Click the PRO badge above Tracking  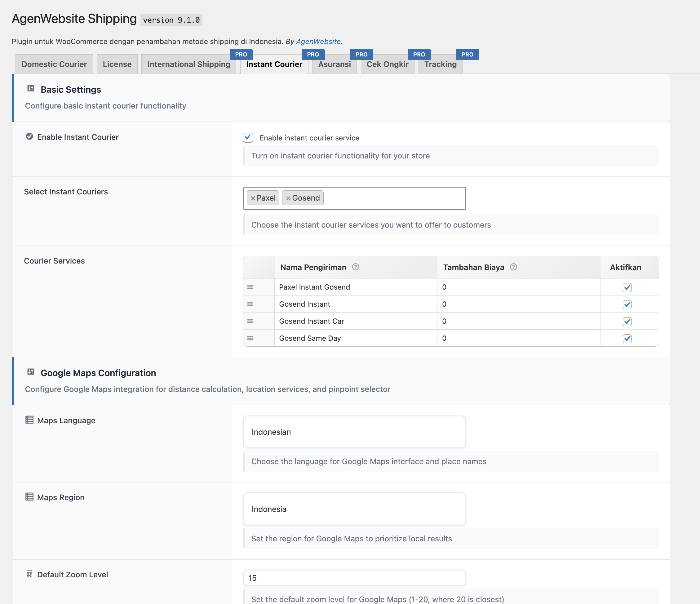(467, 54)
